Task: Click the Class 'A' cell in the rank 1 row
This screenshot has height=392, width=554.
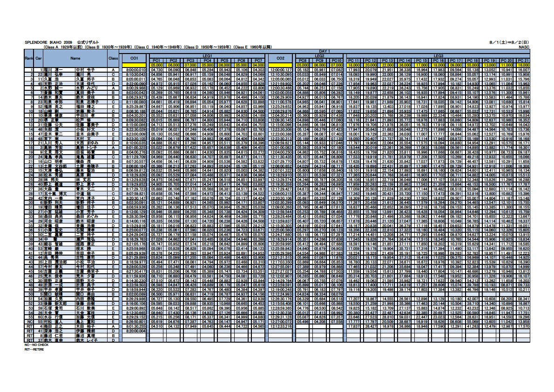Action: pyautogui.click(x=113, y=70)
